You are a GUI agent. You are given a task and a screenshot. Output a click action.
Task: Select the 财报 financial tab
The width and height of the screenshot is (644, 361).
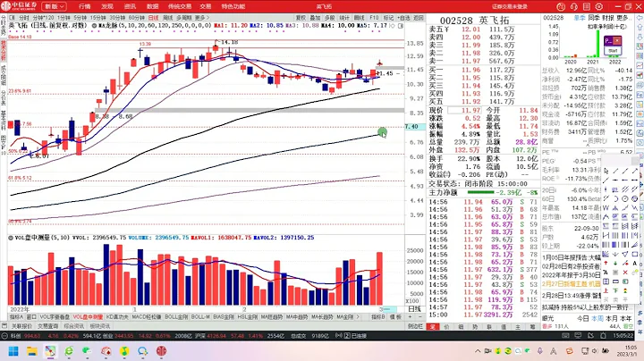pyautogui.click(x=608, y=18)
